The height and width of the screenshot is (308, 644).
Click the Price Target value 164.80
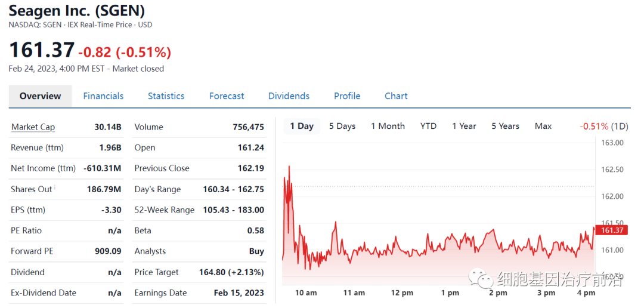click(231, 272)
